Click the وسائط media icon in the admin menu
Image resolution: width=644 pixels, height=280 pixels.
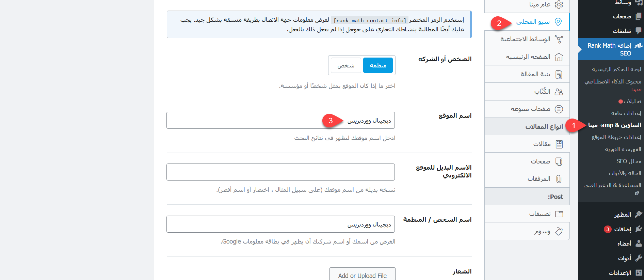639,2
